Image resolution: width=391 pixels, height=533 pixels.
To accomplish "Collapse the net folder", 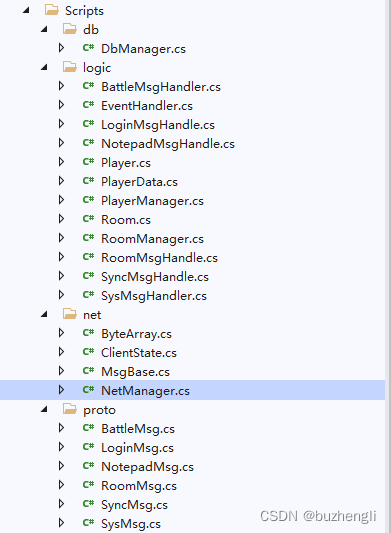I will click(44, 314).
